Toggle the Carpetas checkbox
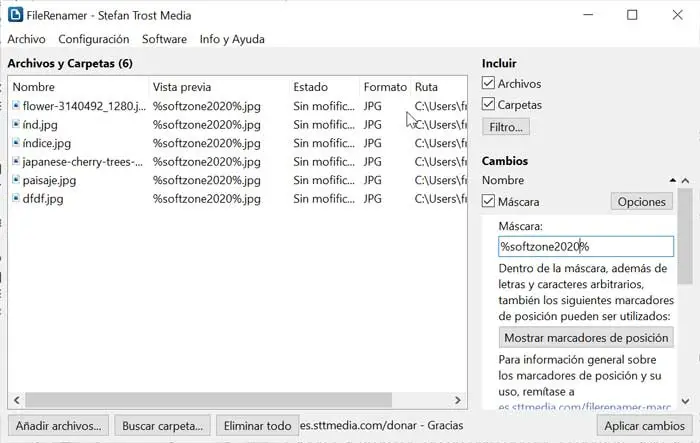 488,104
